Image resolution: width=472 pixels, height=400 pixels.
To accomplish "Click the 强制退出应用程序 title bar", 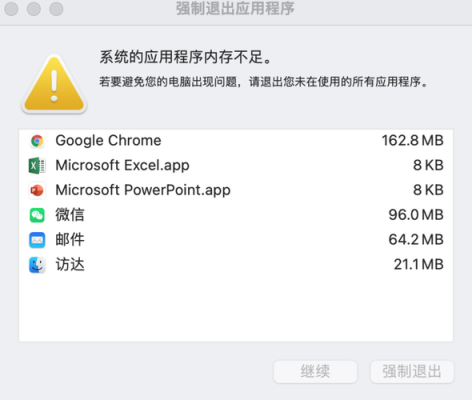I will pyautogui.click(x=235, y=9).
